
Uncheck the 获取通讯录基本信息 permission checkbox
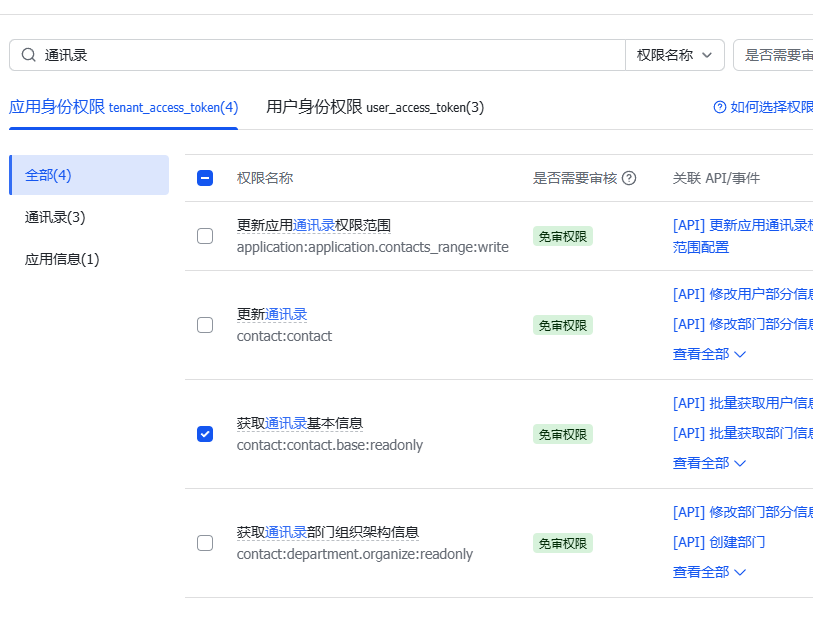(x=205, y=434)
